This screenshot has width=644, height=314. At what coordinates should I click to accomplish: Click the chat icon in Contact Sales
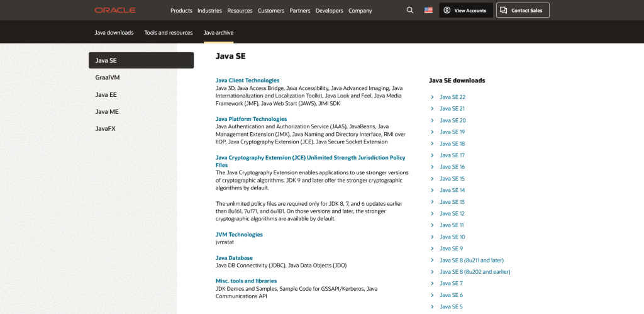(x=503, y=10)
